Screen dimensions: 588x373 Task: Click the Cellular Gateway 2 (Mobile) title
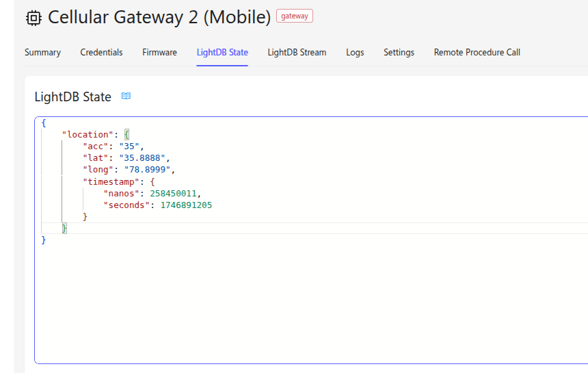point(159,17)
